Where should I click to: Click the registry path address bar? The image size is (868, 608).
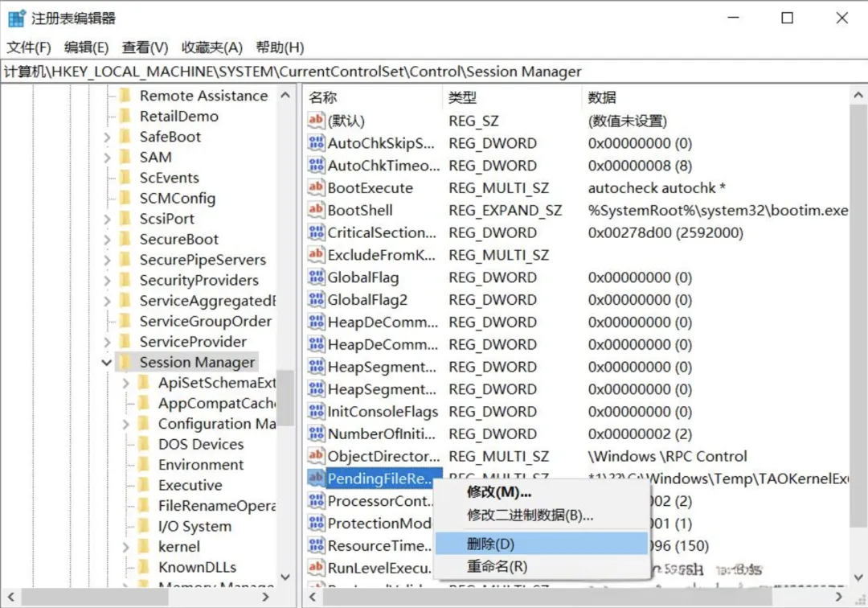434,72
